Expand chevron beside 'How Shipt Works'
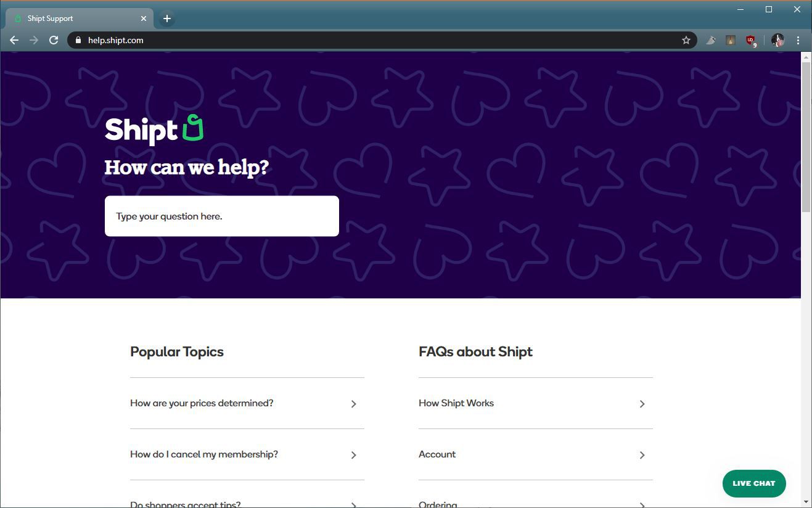Viewport: 812px width, 508px height. (642, 404)
